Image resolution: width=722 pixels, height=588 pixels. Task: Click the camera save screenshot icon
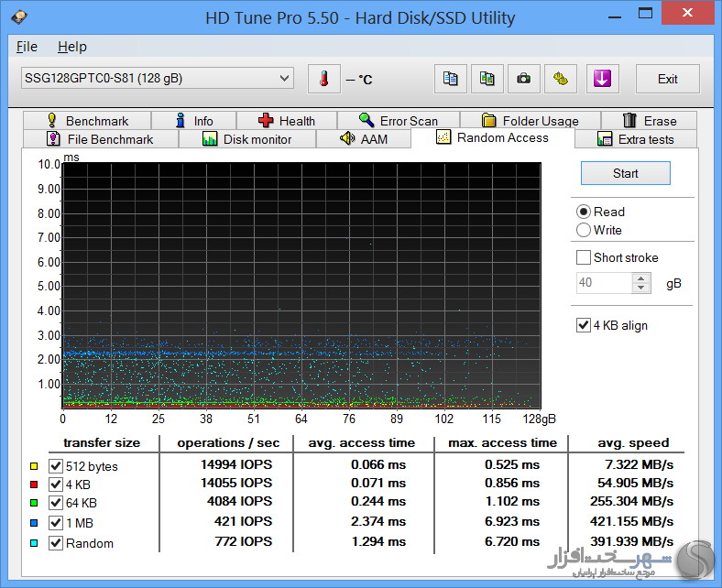coord(523,79)
